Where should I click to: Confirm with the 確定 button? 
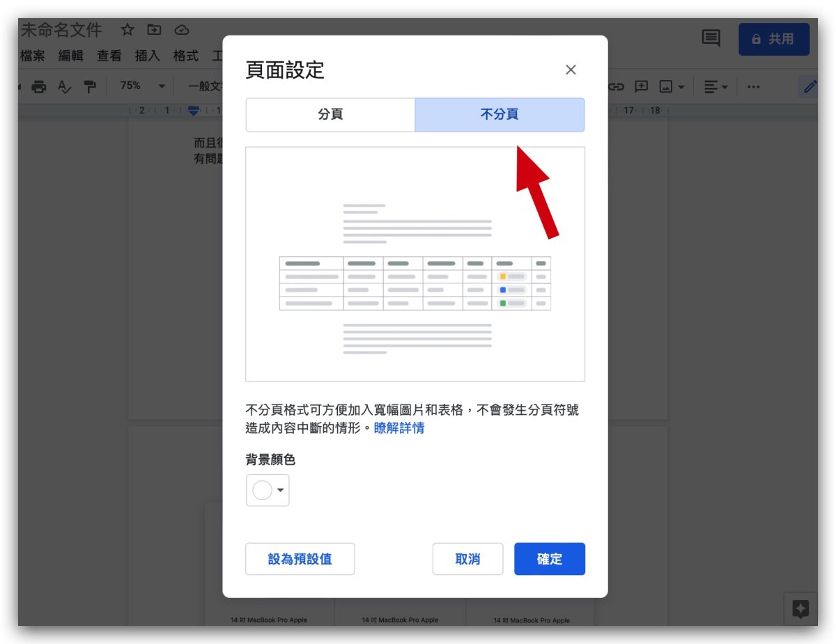[550, 559]
